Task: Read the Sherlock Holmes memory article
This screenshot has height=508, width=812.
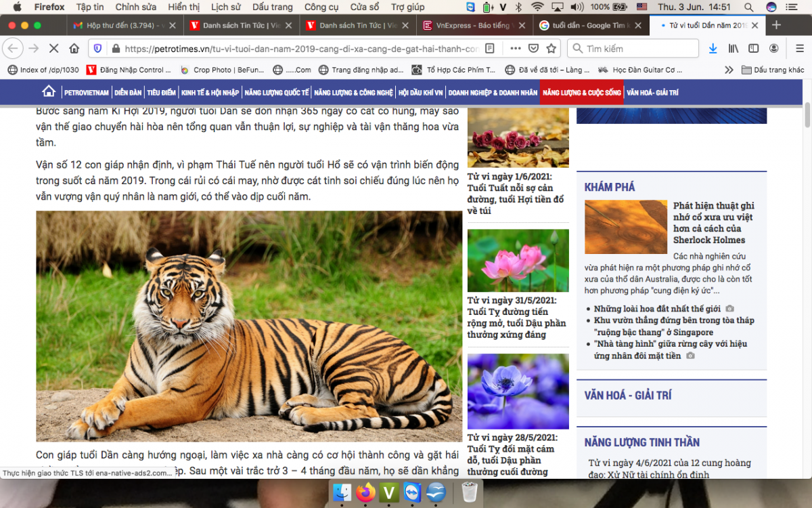Action: (713, 223)
